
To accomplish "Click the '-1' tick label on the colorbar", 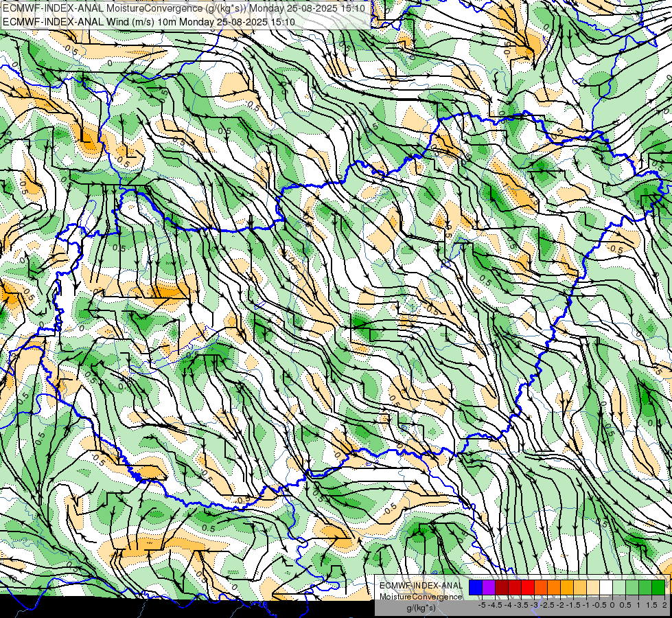I will click(x=586, y=605).
